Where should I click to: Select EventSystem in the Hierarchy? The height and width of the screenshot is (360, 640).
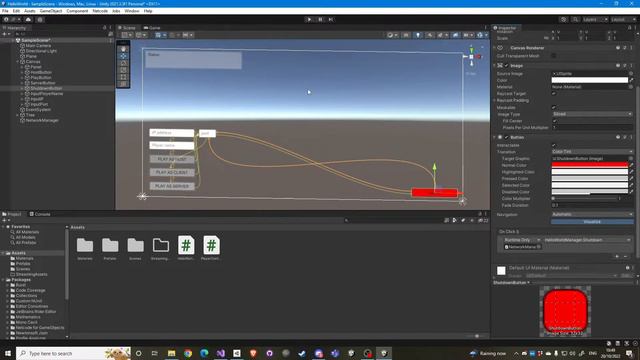pos(38,109)
